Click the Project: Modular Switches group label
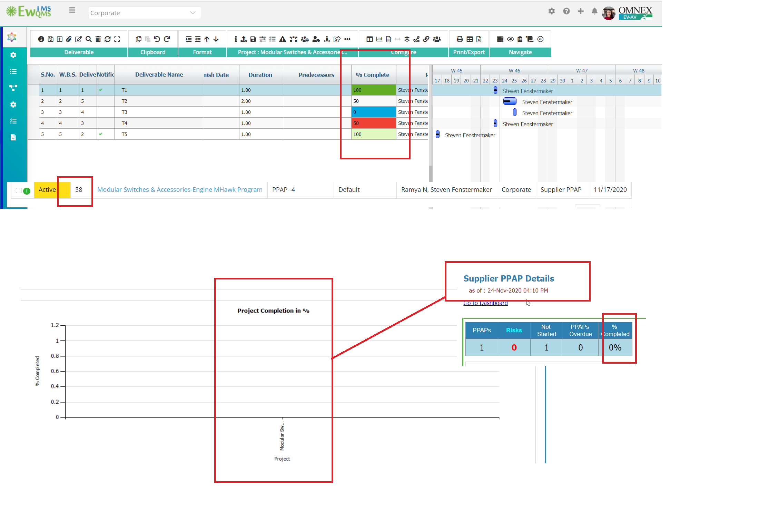 (x=293, y=52)
